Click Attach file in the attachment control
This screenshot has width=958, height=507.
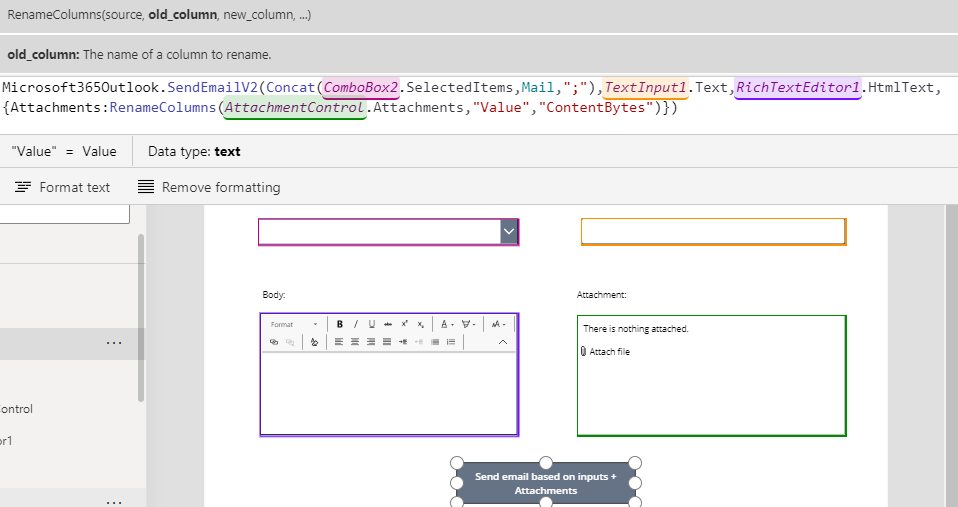(x=605, y=352)
